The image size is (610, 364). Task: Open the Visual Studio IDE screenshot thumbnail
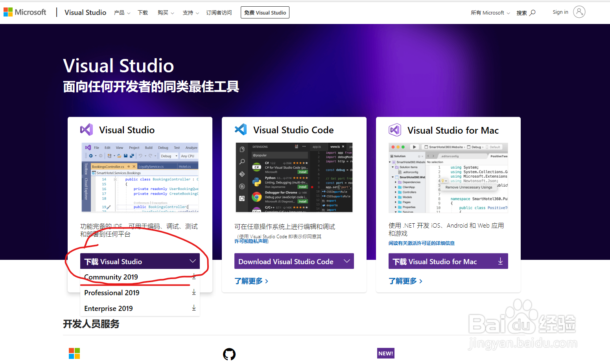(140, 178)
